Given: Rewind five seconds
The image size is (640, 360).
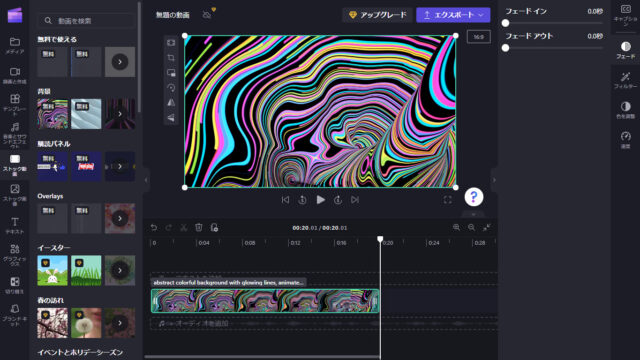Looking at the screenshot, I should pyautogui.click(x=302, y=200).
